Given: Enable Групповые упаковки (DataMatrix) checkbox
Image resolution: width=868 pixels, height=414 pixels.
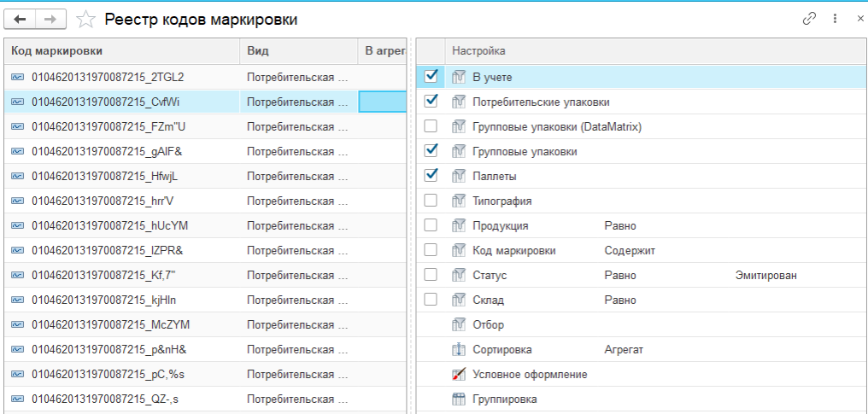Looking at the screenshot, I should tap(431, 126).
